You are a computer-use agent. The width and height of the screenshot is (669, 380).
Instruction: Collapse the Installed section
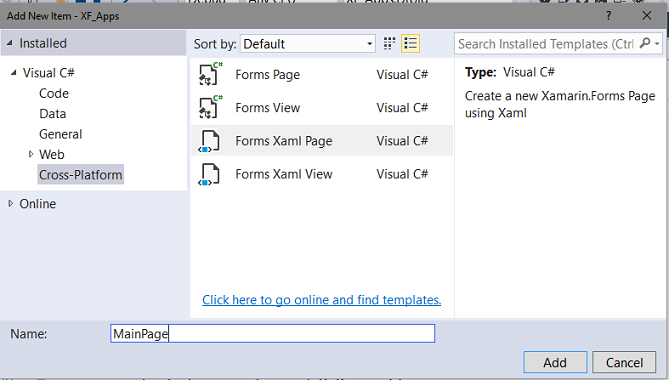point(10,43)
